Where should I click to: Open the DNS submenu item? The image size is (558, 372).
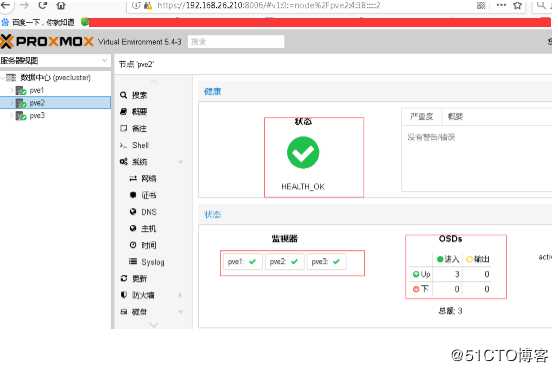click(149, 212)
